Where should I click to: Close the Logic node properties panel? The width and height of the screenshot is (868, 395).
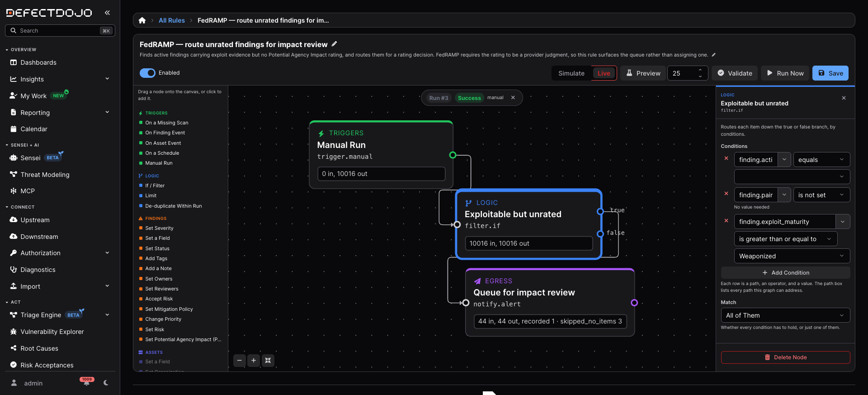[x=844, y=98]
